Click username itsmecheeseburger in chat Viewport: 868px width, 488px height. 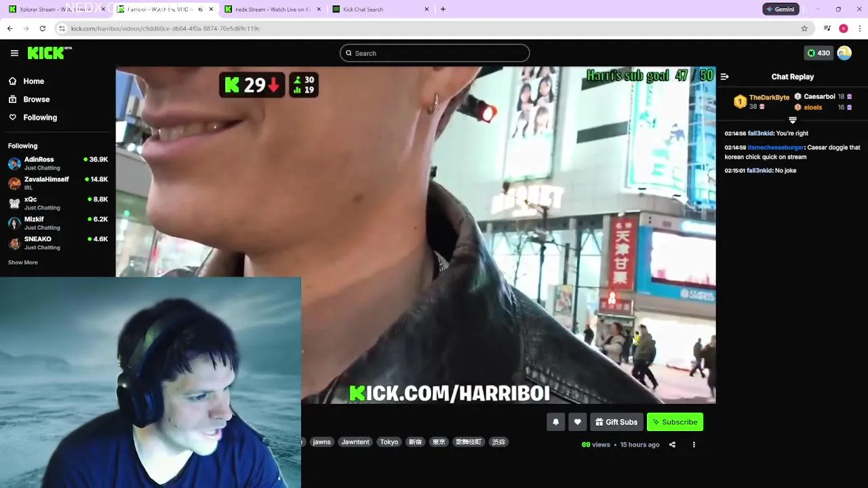click(x=776, y=147)
